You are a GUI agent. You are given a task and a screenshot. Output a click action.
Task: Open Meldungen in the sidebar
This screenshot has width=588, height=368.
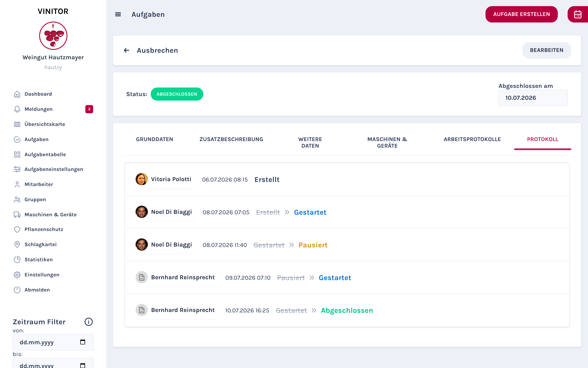click(x=38, y=109)
